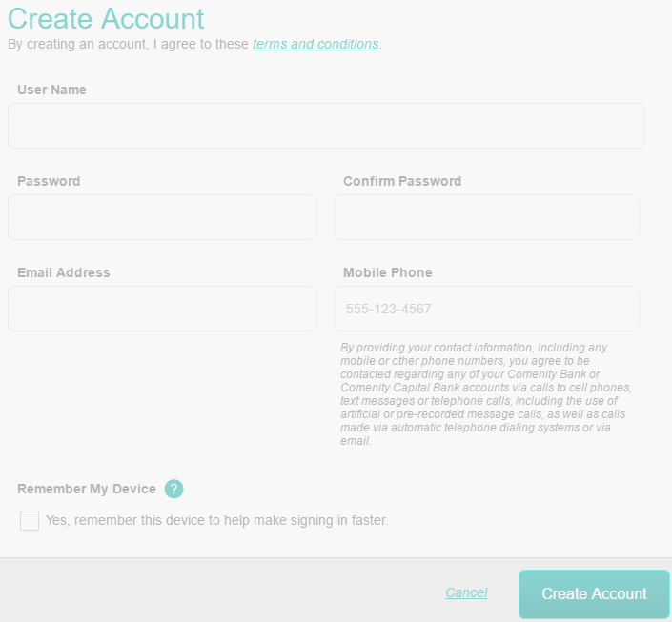Viewport: 672px width, 622px height.
Task: Click the Mobile Phone label
Action: [x=388, y=272]
